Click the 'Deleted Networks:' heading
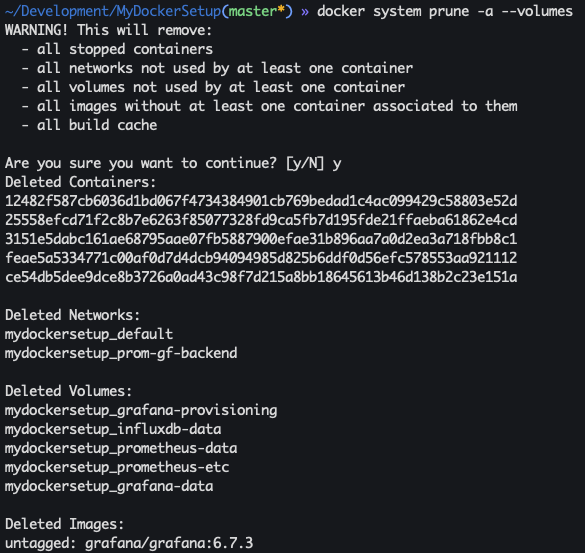 [x=72, y=315]
